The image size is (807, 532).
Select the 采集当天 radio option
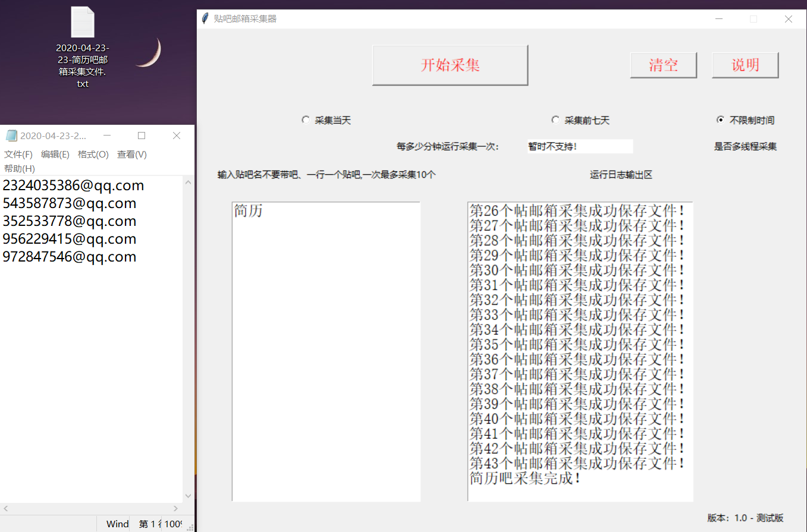[x=306, y=119]
